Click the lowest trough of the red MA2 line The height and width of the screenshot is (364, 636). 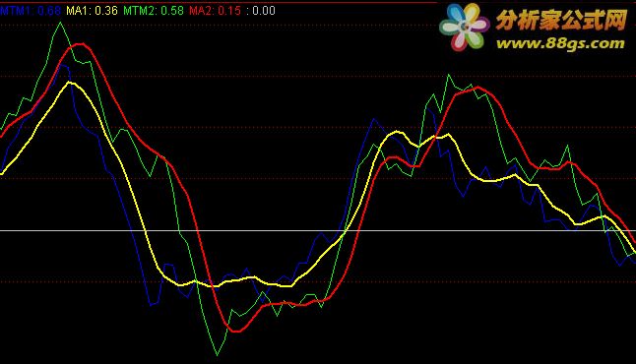(235, 332)
